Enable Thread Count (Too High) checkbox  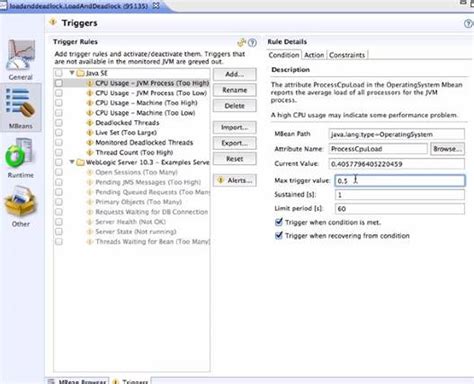(x=59, y=152)
